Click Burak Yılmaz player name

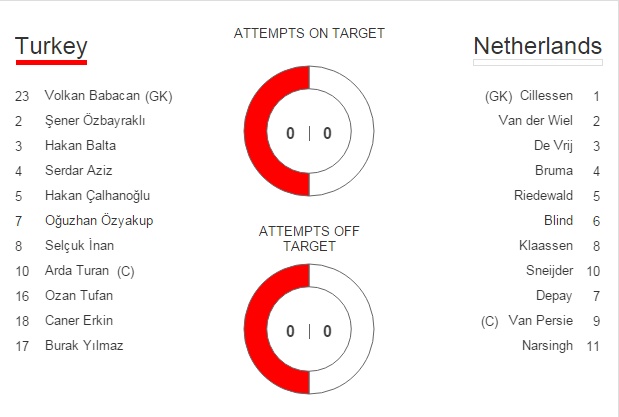84,346
